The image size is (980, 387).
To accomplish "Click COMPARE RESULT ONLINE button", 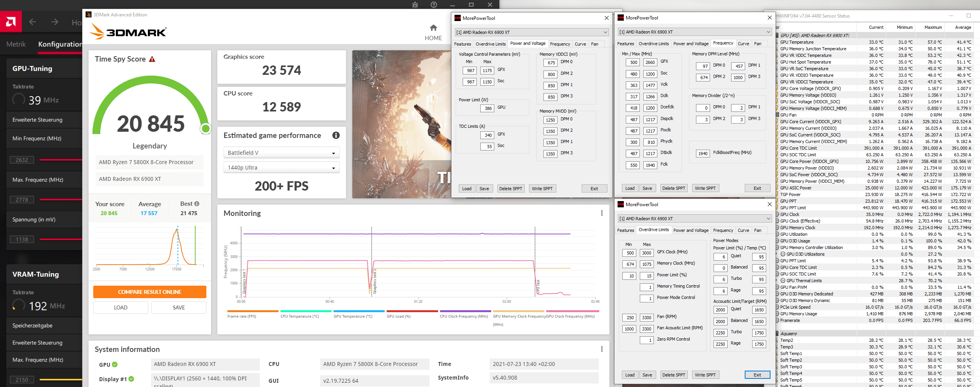I will click(x=150, y=292).
